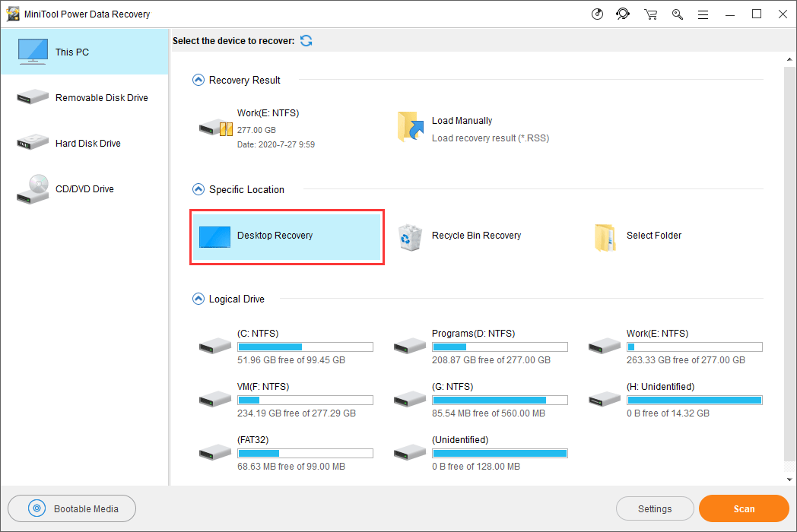Select the (C: NTFS) drive icon
Image resolution: width=797 pixels, height=532 pixels.
click(215, 346)
